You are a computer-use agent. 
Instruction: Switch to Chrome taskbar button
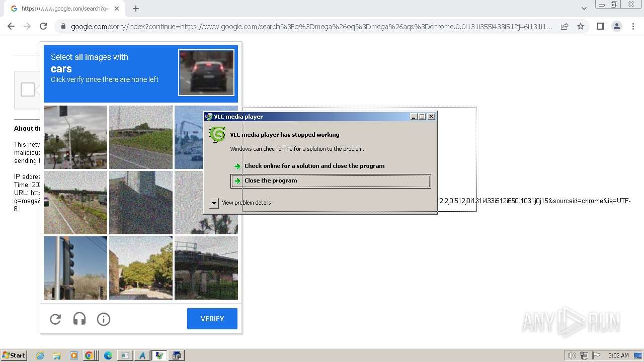(x=89, y=355)
